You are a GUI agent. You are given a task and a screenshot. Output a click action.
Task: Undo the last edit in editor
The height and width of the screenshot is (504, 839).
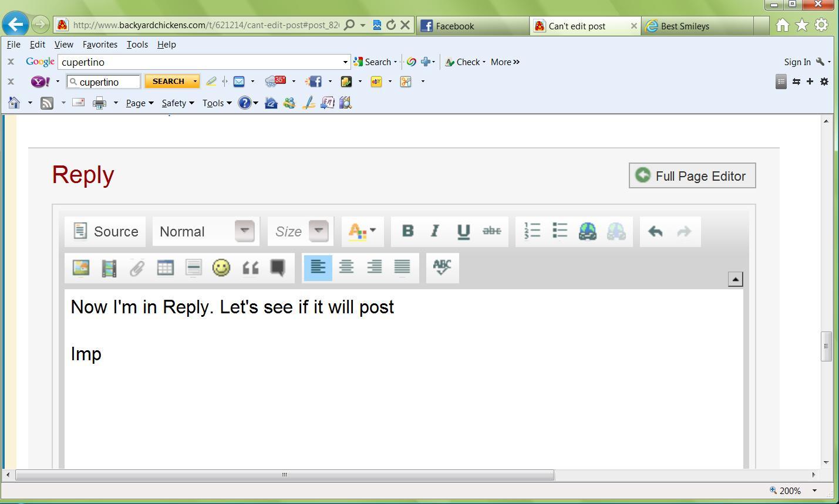click(655, 231)
